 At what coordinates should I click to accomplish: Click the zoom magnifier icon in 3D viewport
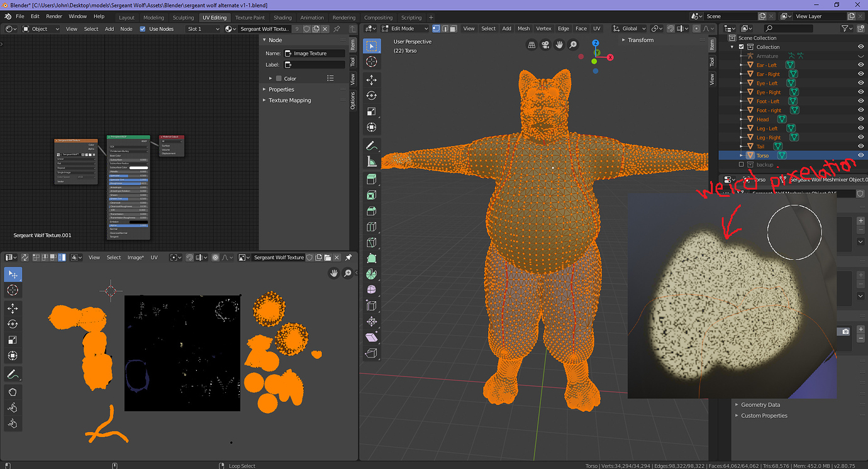click(x=573, y=45)
